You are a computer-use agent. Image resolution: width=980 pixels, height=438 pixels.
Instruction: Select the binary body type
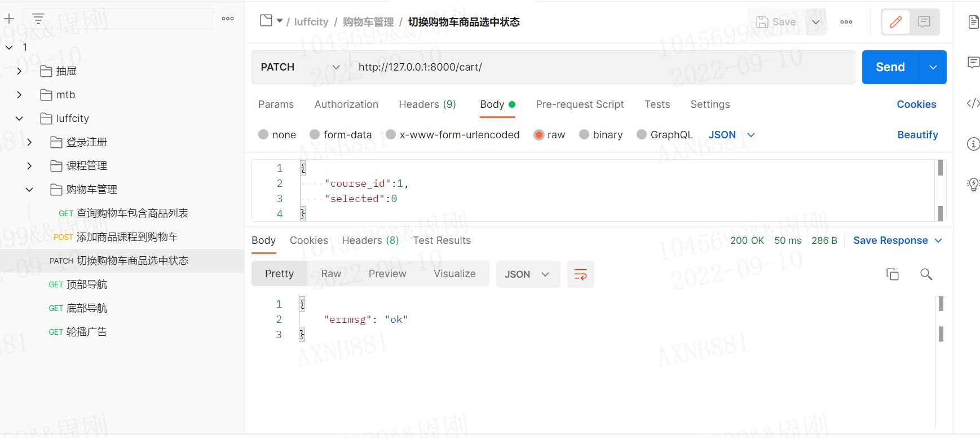coord(584,134)
